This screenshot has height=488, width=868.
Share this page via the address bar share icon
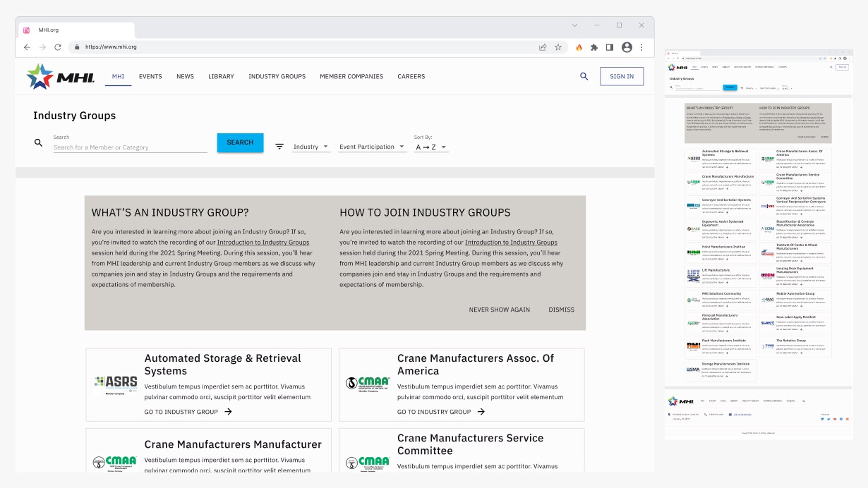pyautogui.click(x=543, y=47)
